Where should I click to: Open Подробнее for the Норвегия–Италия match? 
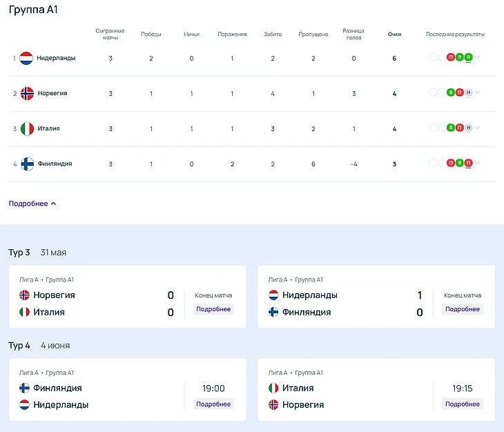pos(213,309)
